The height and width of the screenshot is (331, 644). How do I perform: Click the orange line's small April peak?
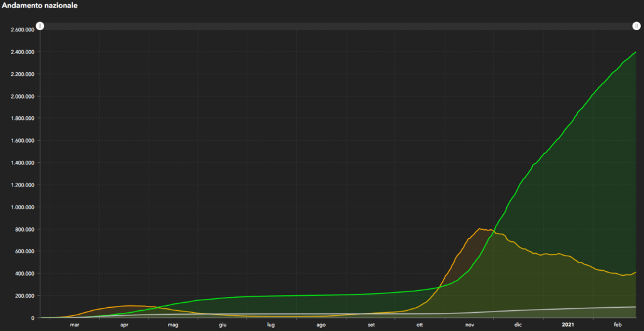pos(129,306)
